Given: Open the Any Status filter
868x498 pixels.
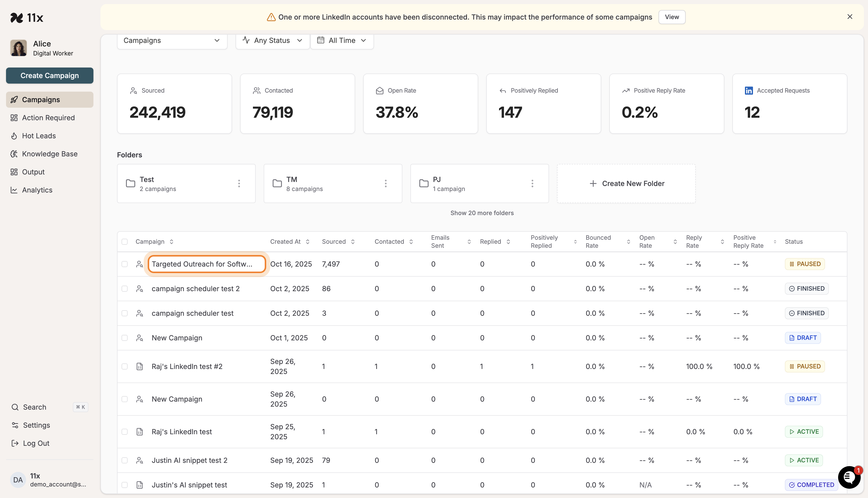Looking at the screenshot, I should point(272,40).
